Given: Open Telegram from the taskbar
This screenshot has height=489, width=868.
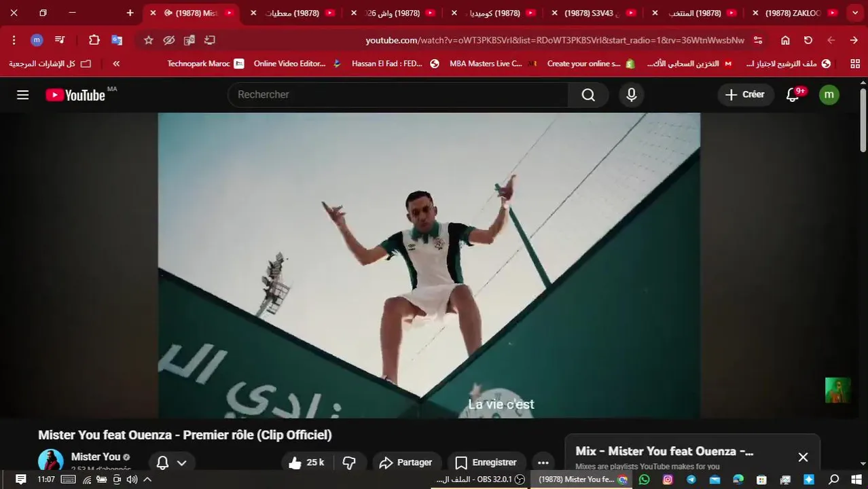Looking at the screenshot, I should click(691, 479).
